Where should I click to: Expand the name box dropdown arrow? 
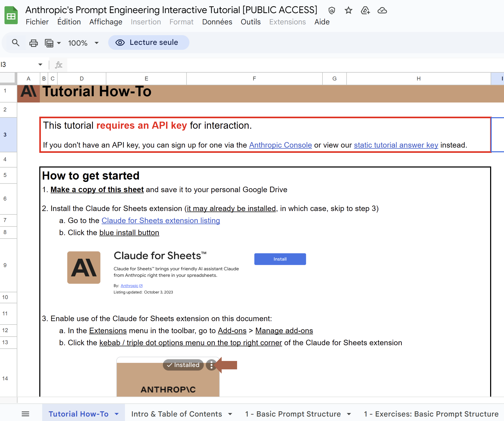pyautogui.click(x=40, y=64)
